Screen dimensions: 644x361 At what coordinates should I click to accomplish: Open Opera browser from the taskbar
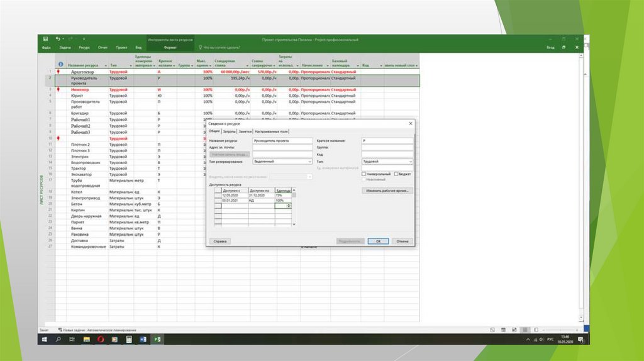pyautogui.click(x=100, y=340)
